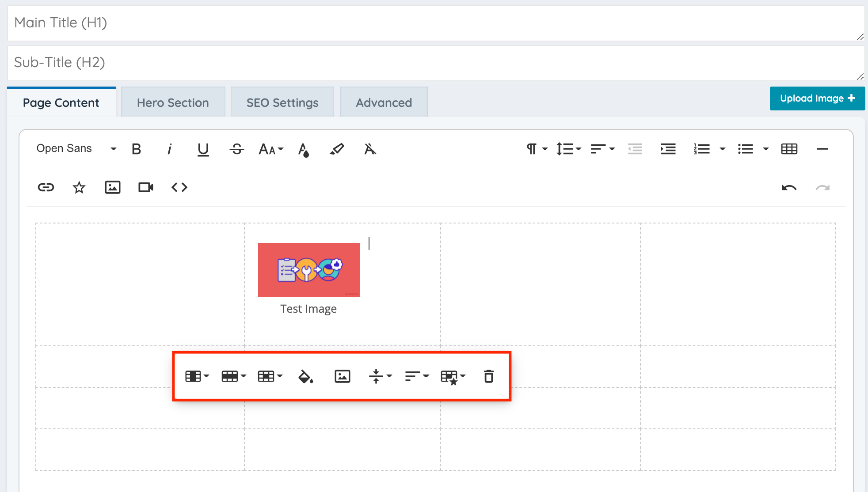
Task: Toggle italic text formatting
Action: pyautogui.click(x=169, y=149)
